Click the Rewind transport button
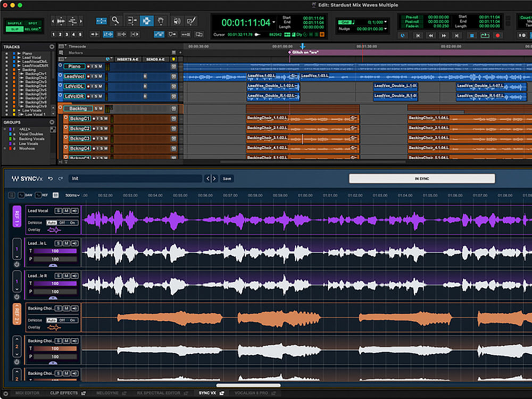This screenshot has height=399, width=532. (430, 35)
